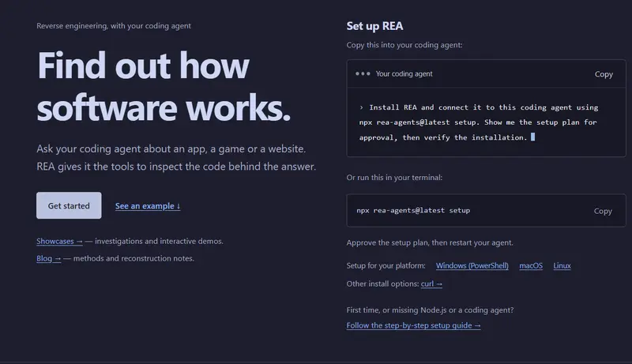Visit the Blog link
The image size is (632, 364).
point(48,258)
